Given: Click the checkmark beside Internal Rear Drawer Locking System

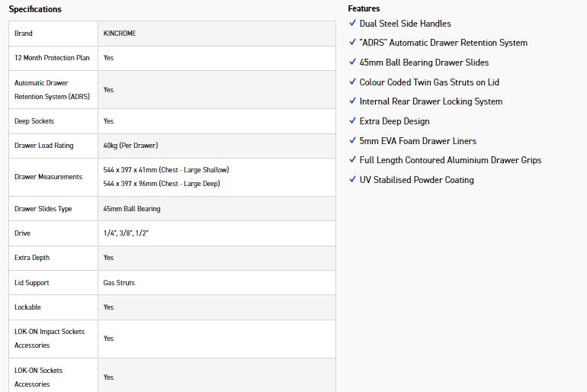Looking at the screenshot, I should tap(352, 101).
